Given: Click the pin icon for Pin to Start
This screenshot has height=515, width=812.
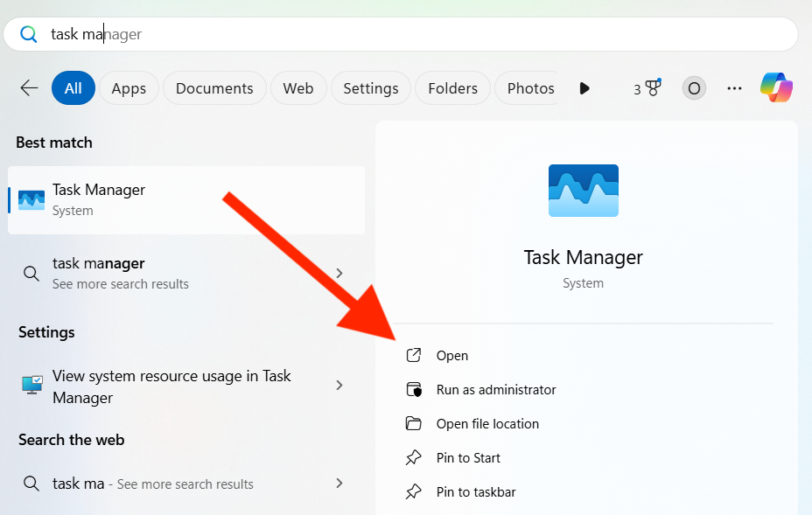Looking at the screenshot, I should pyautogui.click(x=413, y=457).
